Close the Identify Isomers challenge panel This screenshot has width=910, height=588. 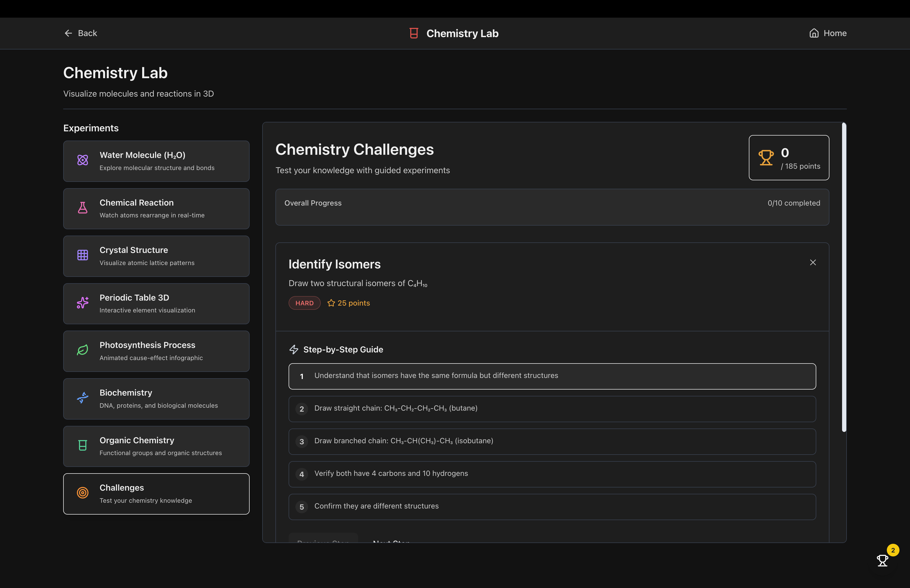click(813, 262)
